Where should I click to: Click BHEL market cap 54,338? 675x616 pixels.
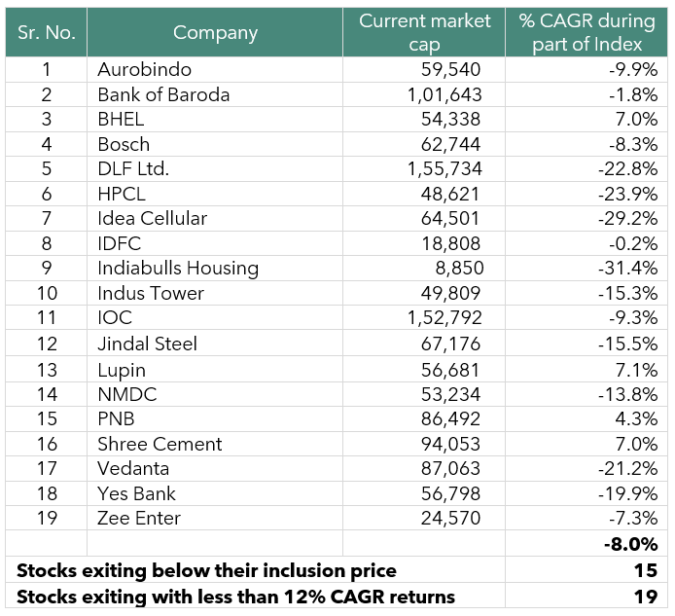click(450, 120)
